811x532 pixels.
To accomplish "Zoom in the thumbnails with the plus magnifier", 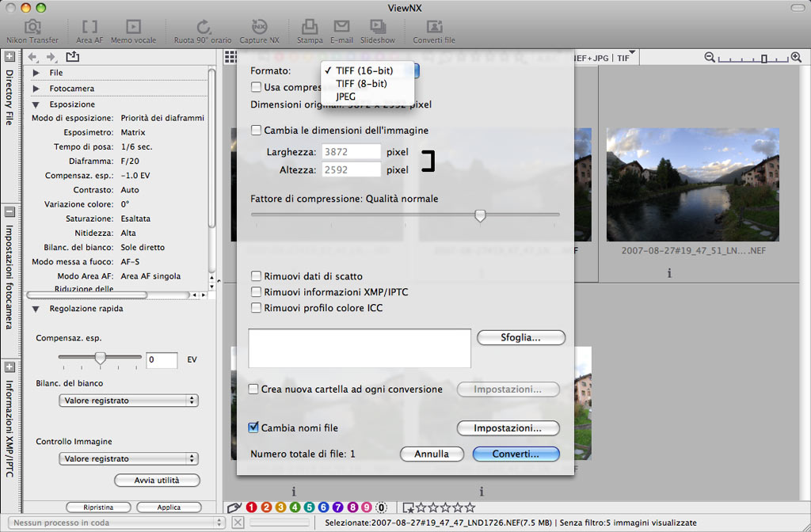I will (797, 57).
